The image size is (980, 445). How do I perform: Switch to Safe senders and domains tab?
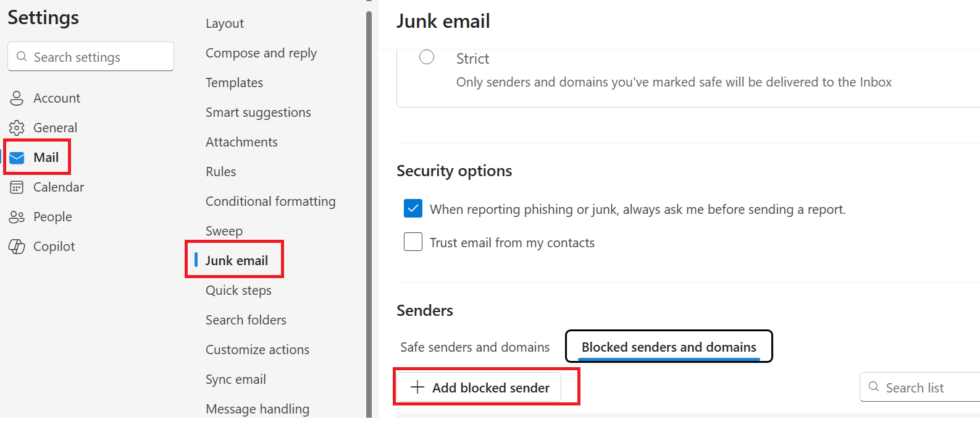474,347
